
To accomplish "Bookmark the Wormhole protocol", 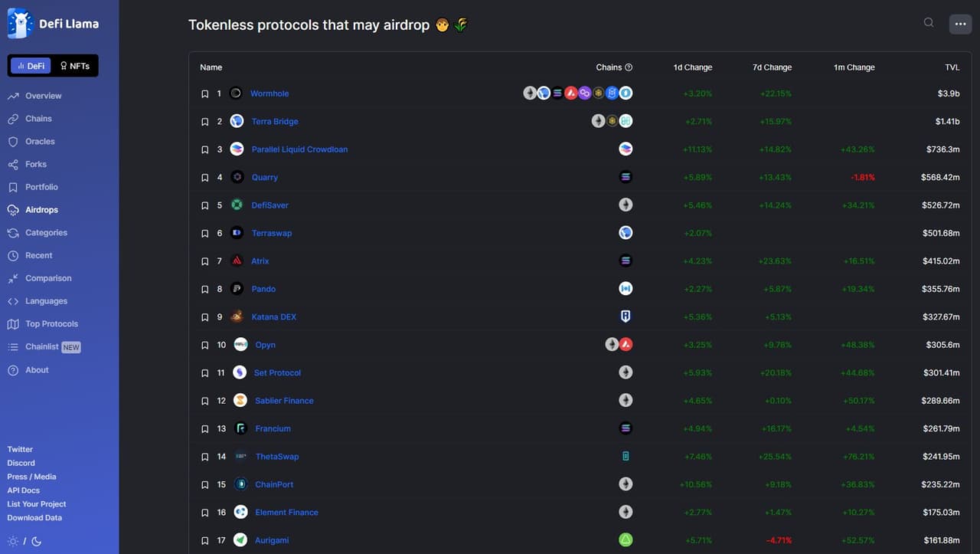I will point(204,94).
